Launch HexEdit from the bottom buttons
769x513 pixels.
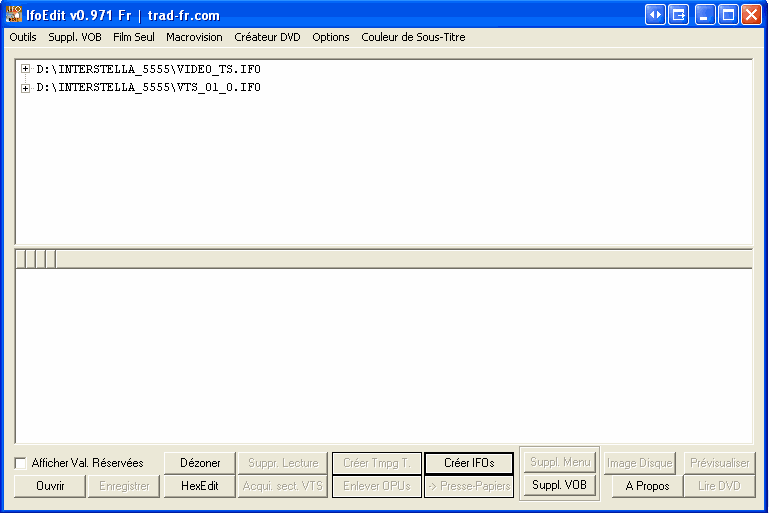coord(200,486)
